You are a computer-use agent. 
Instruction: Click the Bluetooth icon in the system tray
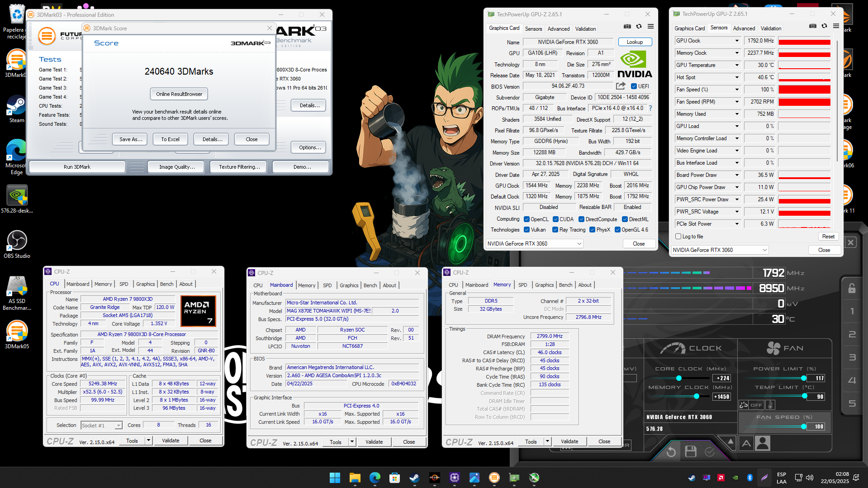click(x=749, y=478)
